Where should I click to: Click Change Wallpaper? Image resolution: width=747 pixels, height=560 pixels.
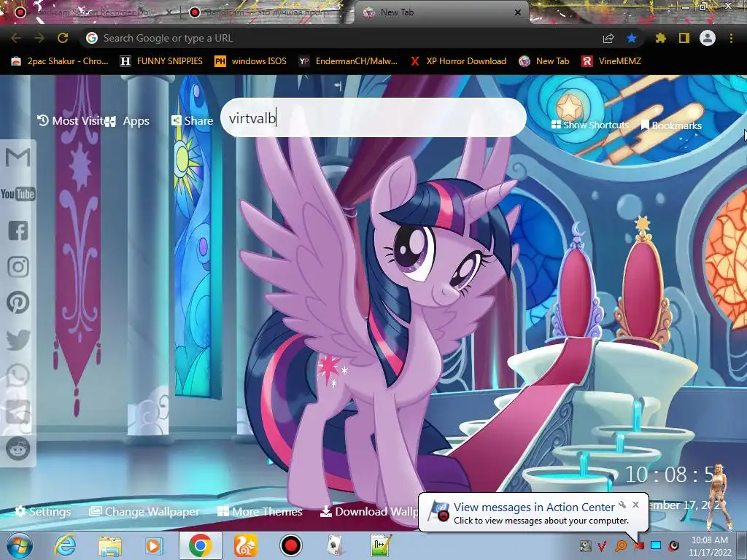pos(144,511)
